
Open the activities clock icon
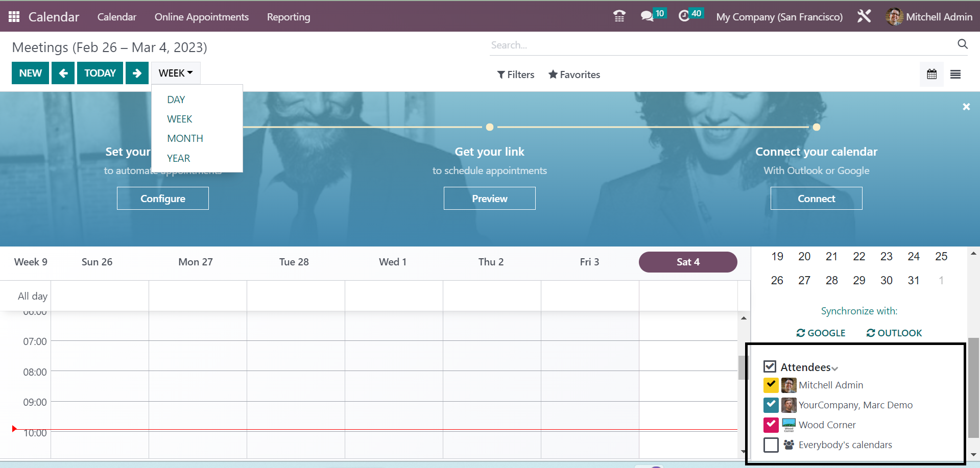pos(684,16)
